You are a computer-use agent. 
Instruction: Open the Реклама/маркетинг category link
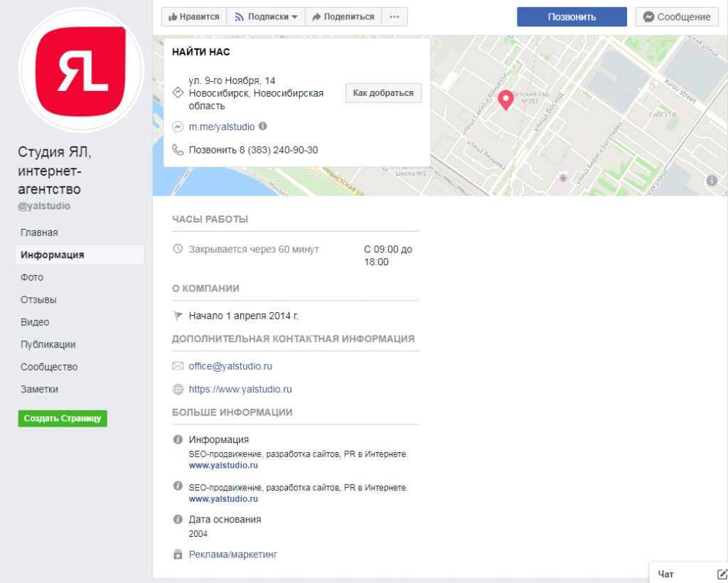coord(232,555)
